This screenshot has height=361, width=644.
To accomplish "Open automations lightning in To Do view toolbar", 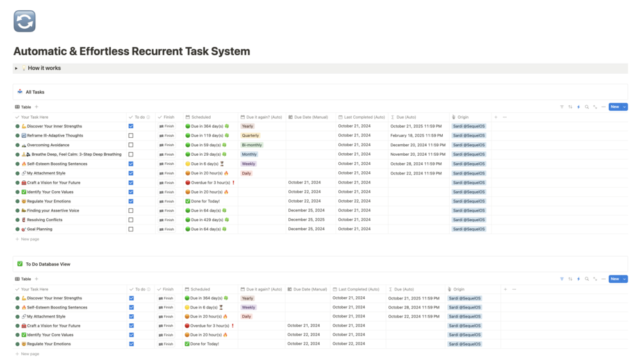I will tap(579, 279).
